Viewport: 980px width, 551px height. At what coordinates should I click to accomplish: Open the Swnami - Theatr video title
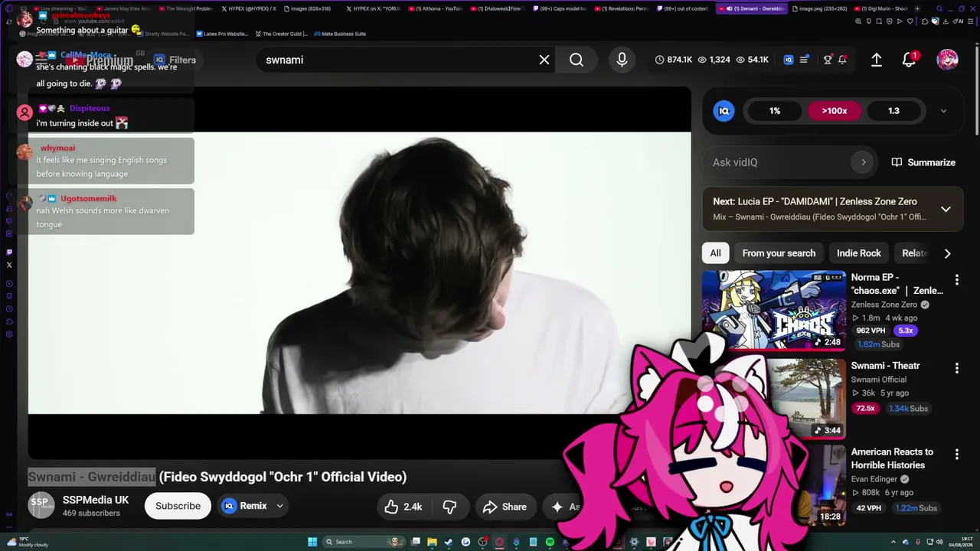tap(885, 366)
